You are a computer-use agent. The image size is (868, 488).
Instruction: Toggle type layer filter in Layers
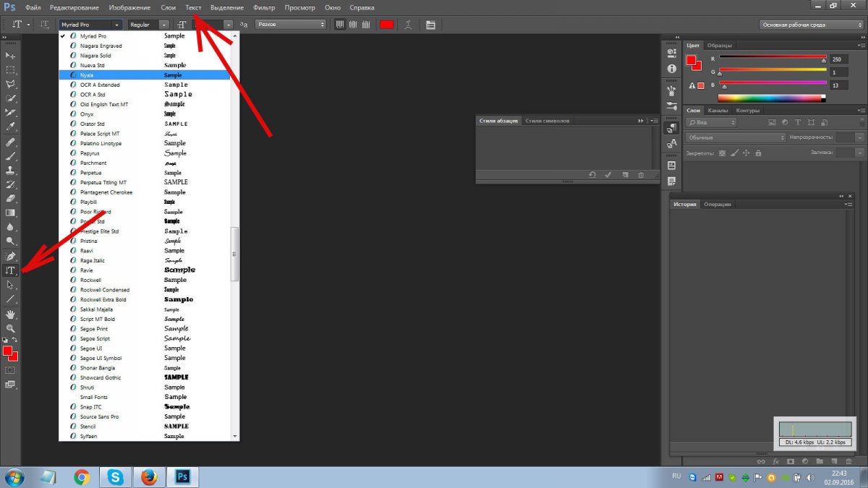797,123
